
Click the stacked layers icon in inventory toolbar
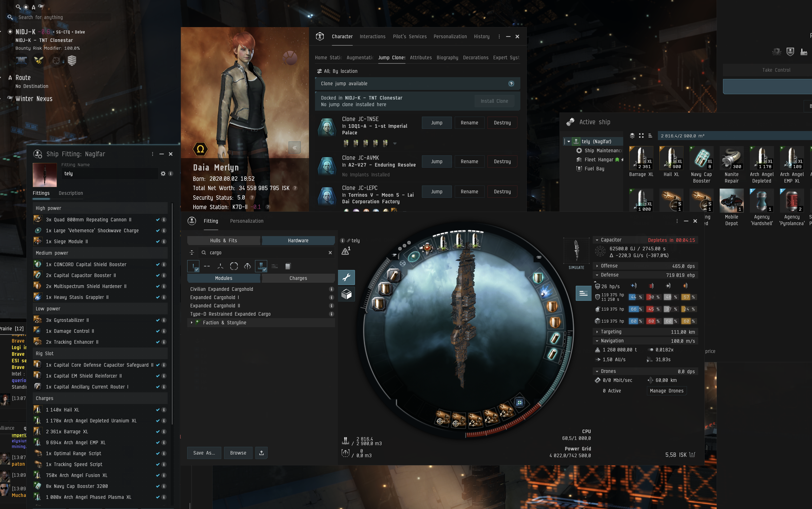pos(632,136)
